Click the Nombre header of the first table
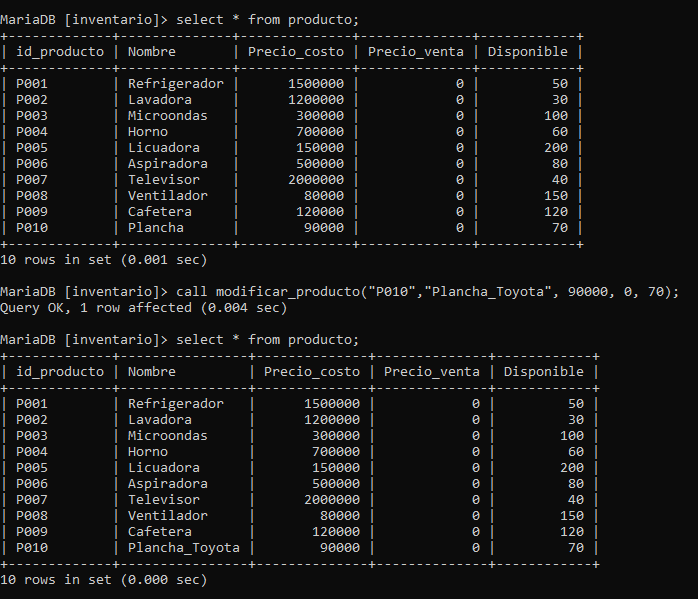Viewport: 698px width, 599px height. click(x=151, y=52)
